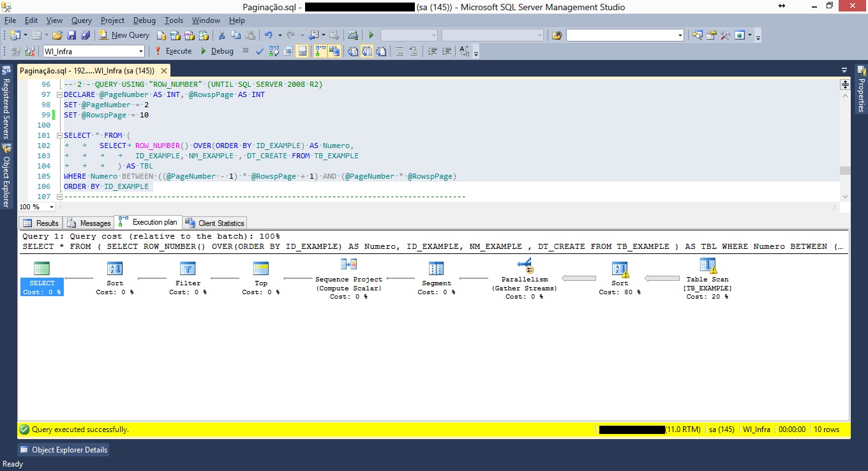Open the Object Explorer side panel
Image resolution: width=868 pixels, height=471 pixels.
(x=6, y=176)
